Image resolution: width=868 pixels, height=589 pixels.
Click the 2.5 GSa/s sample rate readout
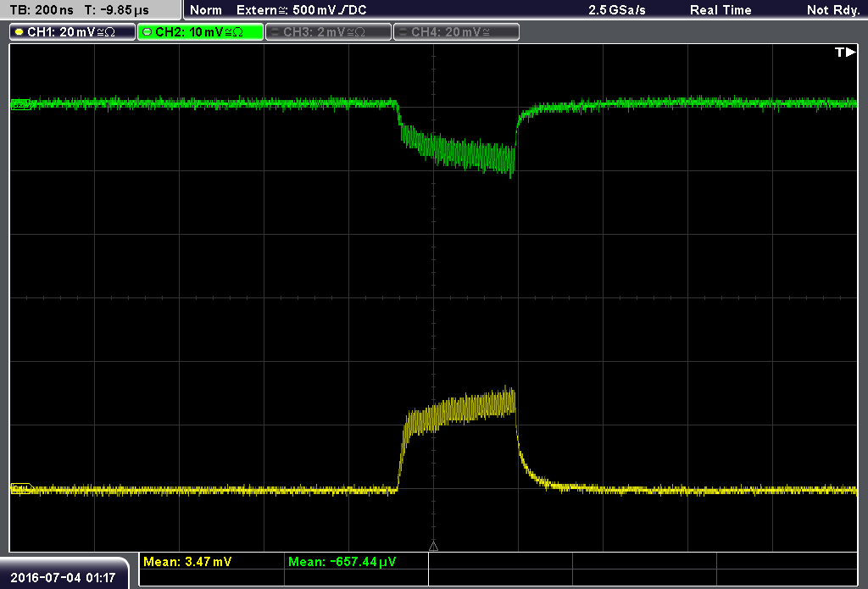(617, 10)
